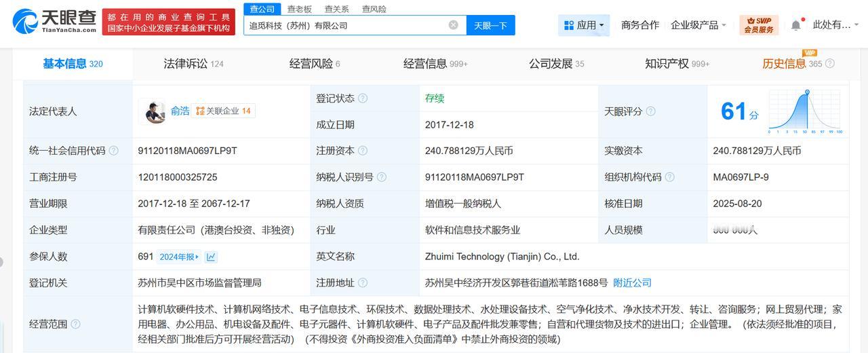
Task: Select the 经营信息 999+ tab
Action: 435,64
